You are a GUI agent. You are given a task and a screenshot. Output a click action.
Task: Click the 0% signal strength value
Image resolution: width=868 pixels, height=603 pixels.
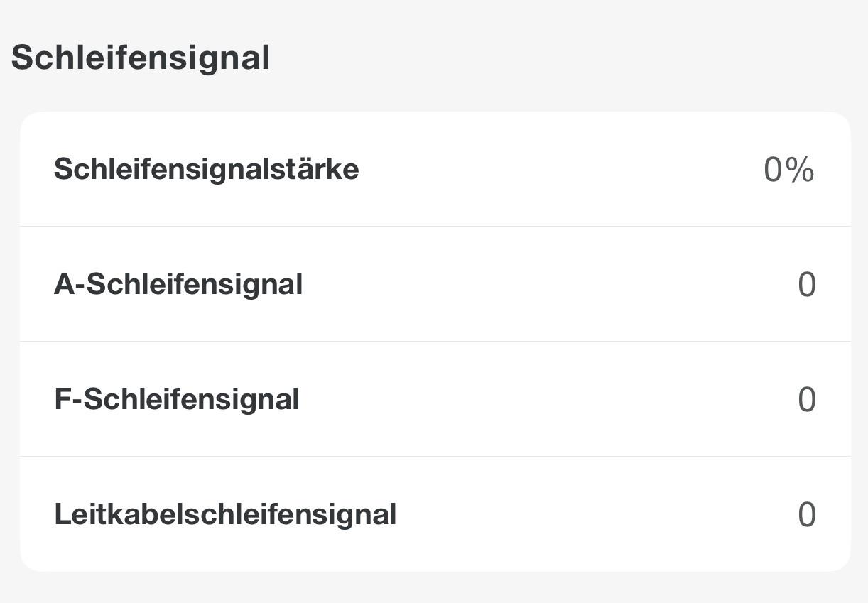(x=788, y=170)
